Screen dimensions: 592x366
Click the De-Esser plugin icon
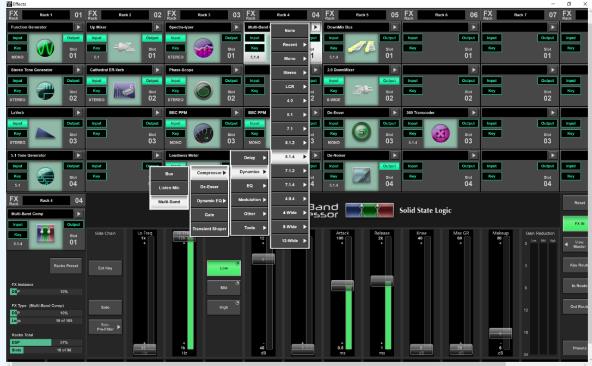(x=361, y=134)
